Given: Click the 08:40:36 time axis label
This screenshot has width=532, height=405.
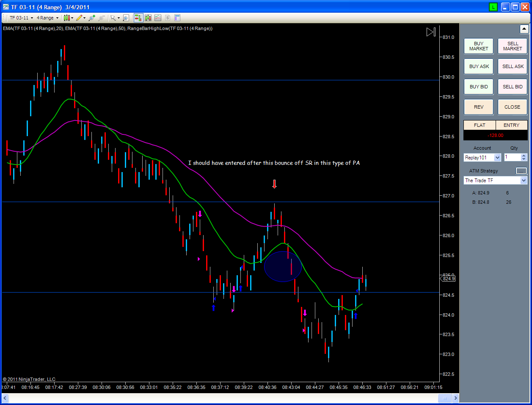Looking at the screenshot, I should pos(267,387).
